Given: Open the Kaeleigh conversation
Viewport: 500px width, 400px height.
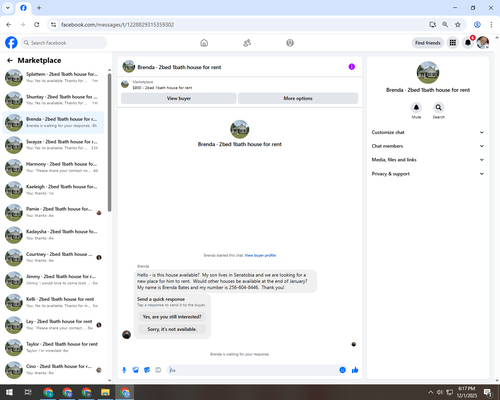Looking at the screenshot, I should [53, 190].
